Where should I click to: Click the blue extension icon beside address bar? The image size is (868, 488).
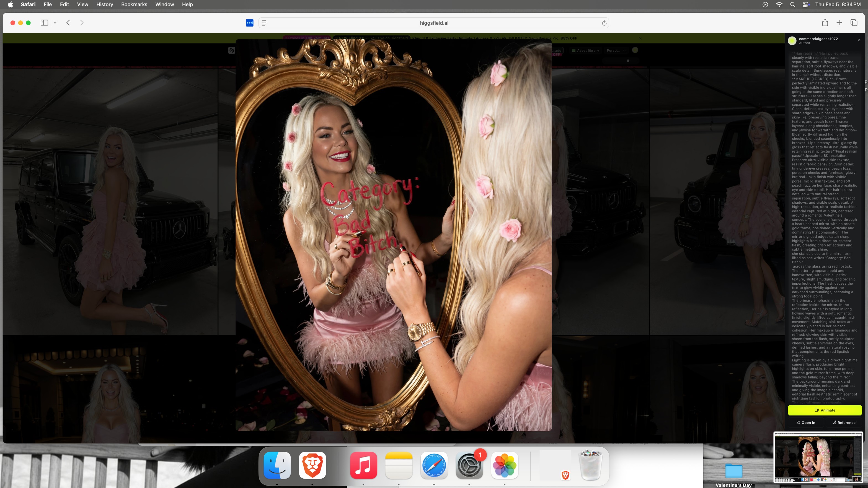tap(249, 23)
